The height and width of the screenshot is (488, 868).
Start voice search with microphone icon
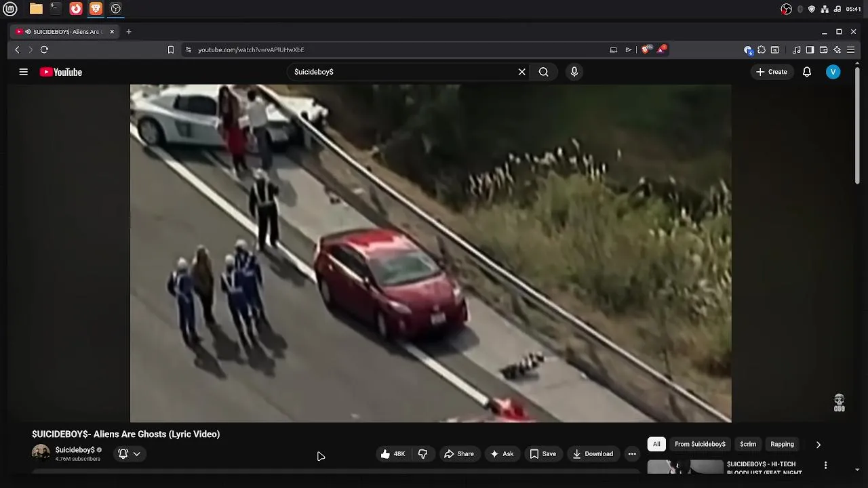[574, 72]
